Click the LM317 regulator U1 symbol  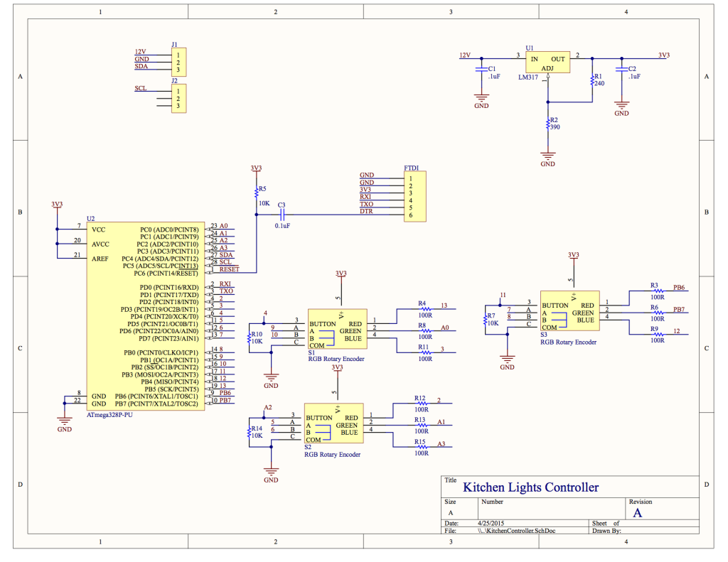(x=547, y=63)
